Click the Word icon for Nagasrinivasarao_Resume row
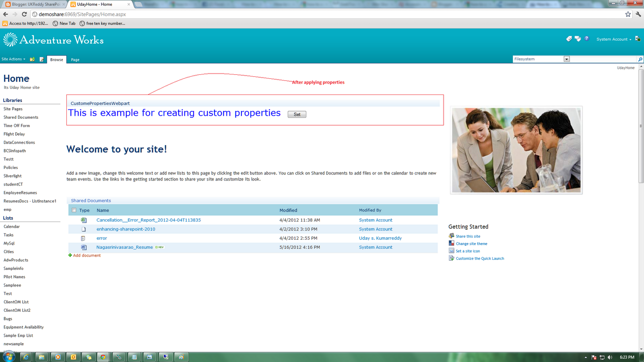This screenshot has width=644, height=362. [84, 247]
